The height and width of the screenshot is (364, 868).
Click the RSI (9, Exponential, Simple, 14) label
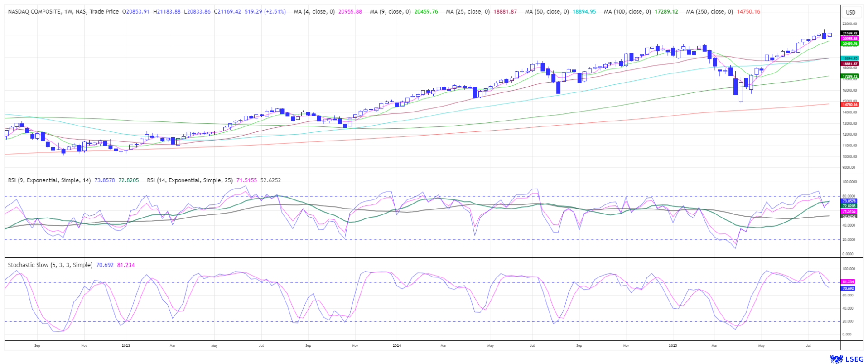(x=49, y=180)
